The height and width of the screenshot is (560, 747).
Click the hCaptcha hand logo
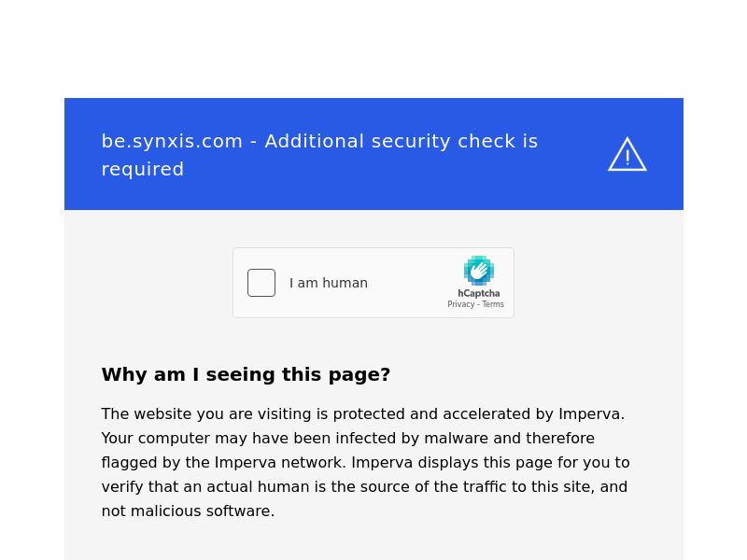[x=479, y=271]
